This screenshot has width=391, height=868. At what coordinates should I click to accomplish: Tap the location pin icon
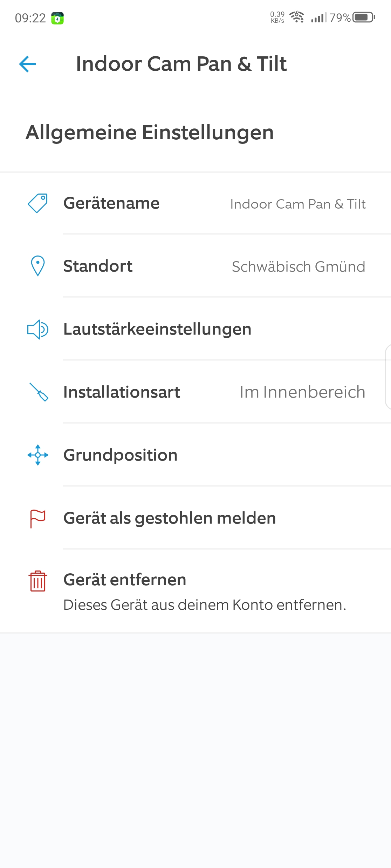pos(38,266)
